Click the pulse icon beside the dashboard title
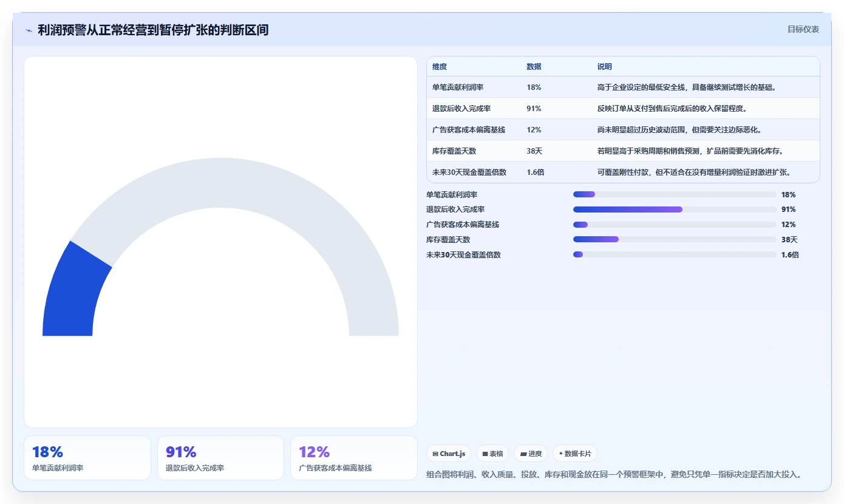The height and width of the screenshot is (504, 844). pyautogui.click(x=29, y=30)
